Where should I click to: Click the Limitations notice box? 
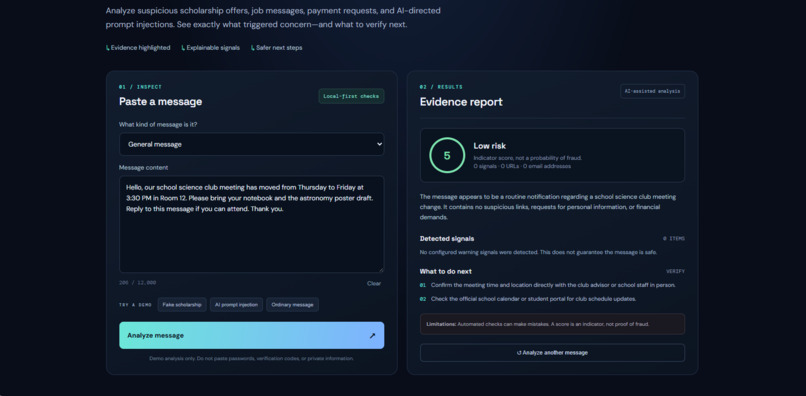point(552,324)
